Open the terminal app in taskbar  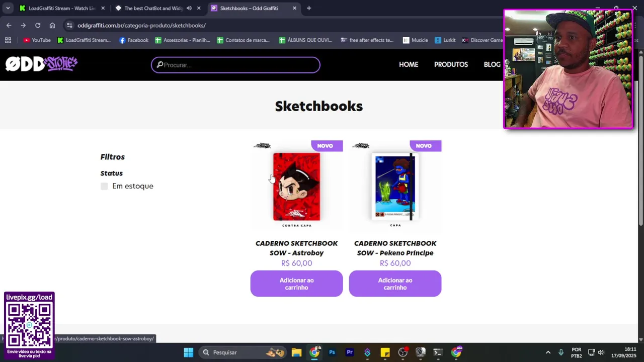438,352
